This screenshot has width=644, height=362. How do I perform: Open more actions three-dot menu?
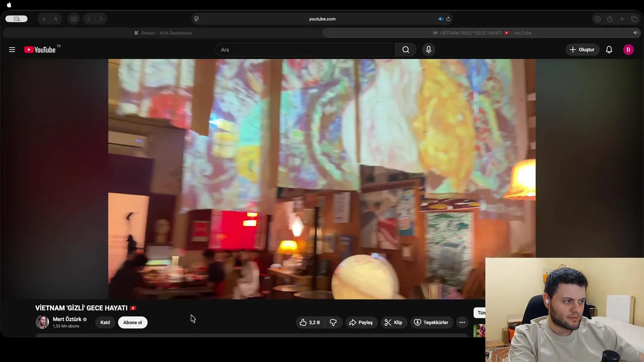coord(462,323)
